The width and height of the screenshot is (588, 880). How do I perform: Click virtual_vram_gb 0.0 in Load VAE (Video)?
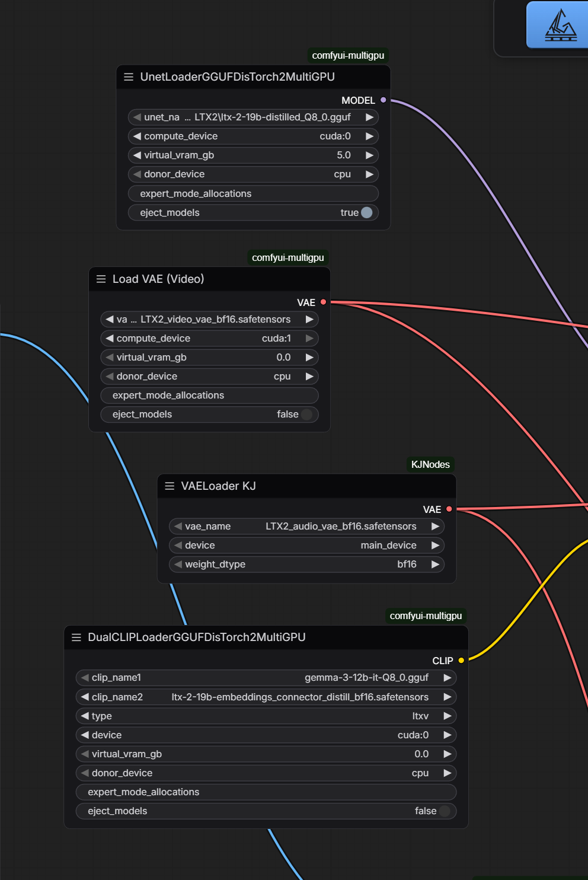pos(209,358)
